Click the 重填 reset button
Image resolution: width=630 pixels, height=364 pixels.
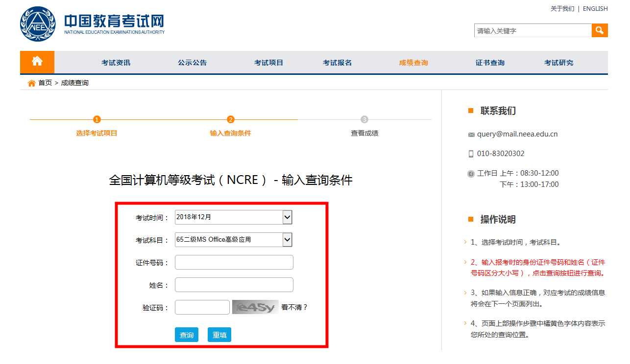coord(219,335)
